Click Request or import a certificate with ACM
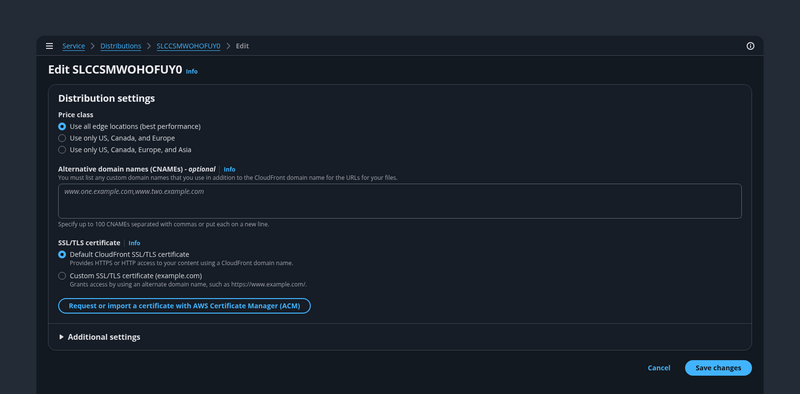800x394 pixels. pos(184,306)
